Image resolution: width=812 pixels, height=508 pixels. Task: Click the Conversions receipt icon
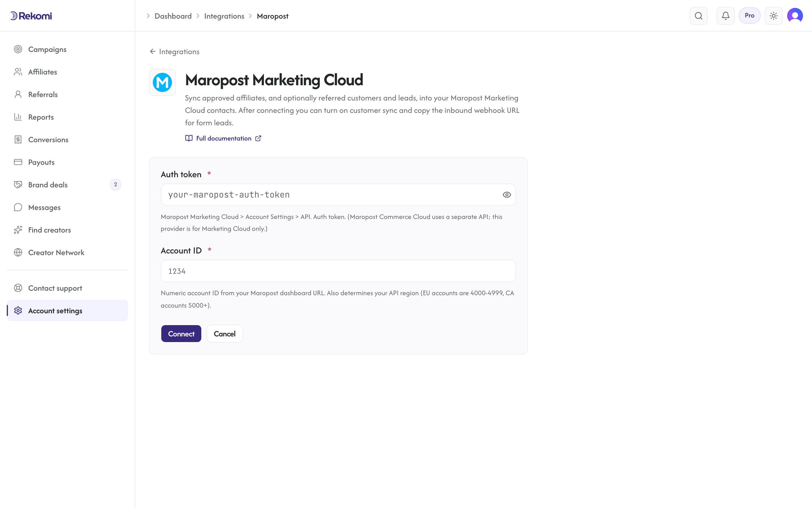18,139
